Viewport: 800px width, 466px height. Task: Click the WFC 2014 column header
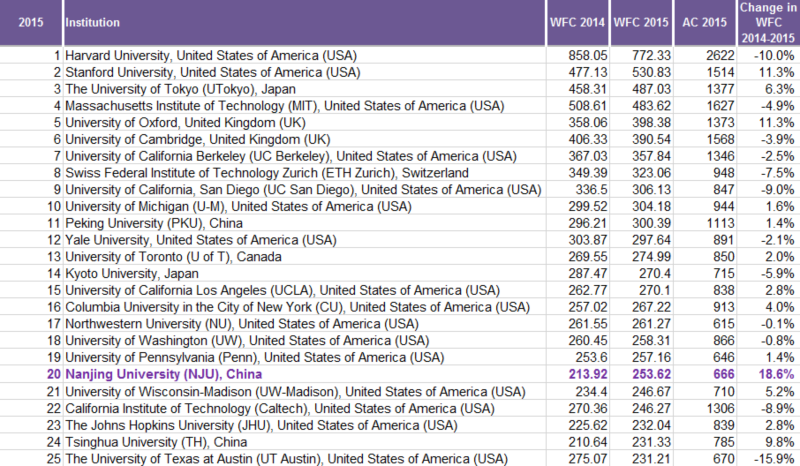578,22
